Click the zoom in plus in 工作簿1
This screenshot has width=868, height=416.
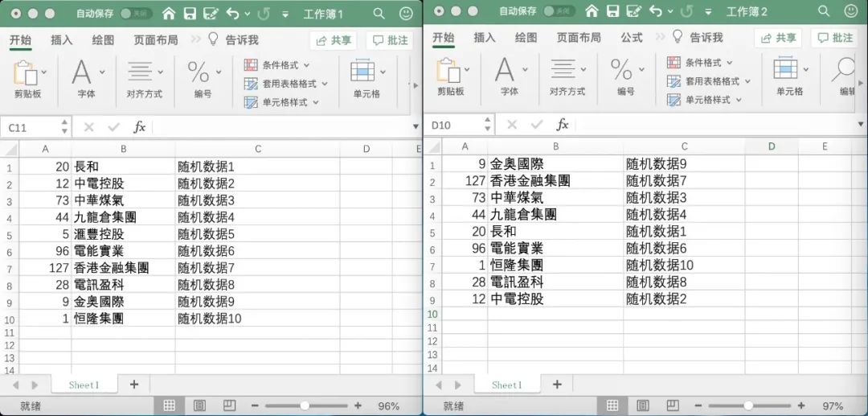tap(358, 406)
